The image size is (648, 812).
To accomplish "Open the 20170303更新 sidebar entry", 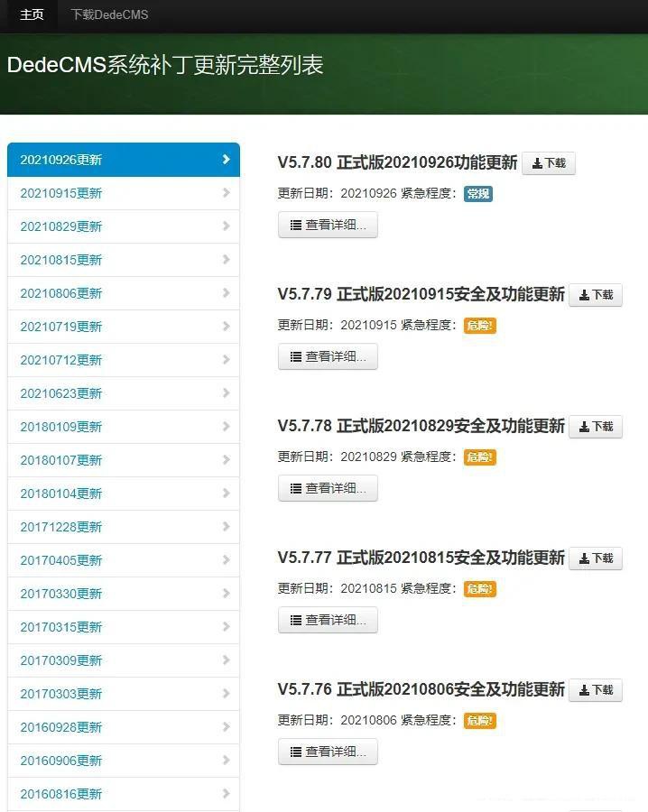I will coord(124,694).
